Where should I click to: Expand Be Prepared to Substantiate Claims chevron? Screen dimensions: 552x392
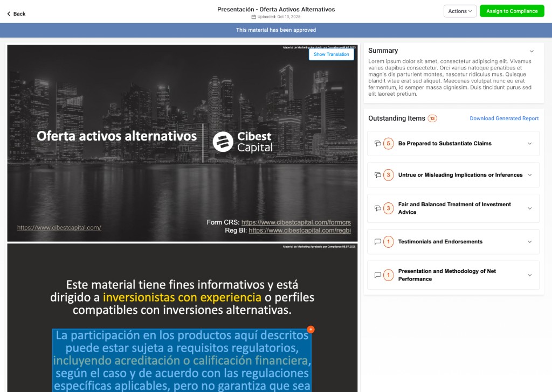click(x=529, y=143)
